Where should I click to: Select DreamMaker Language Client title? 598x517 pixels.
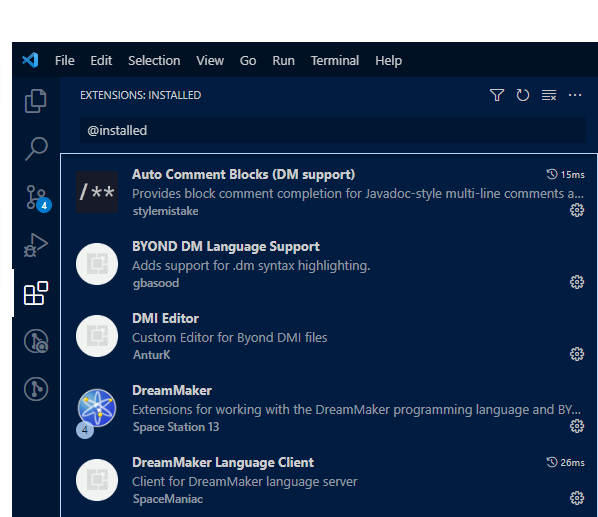coord(223,462)
